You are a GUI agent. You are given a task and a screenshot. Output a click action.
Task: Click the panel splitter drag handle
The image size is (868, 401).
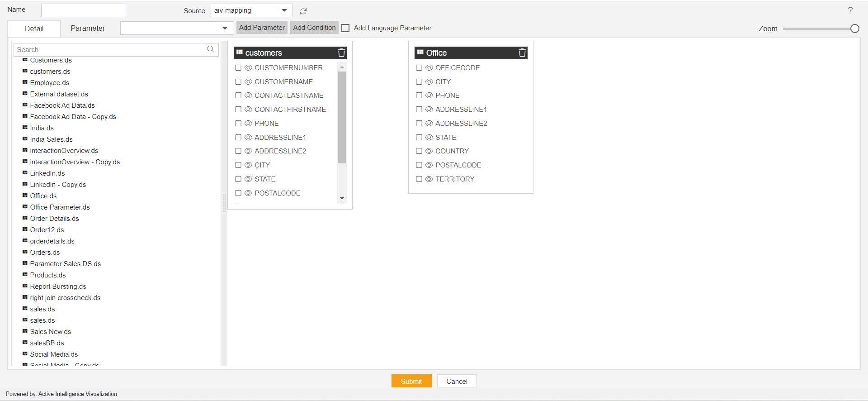(x=224, y=203)
